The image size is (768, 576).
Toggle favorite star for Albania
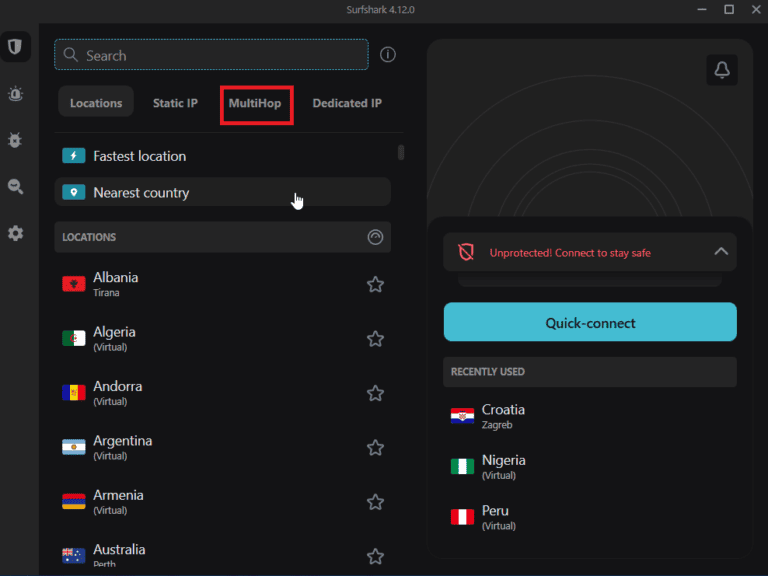tap(375, 285)
